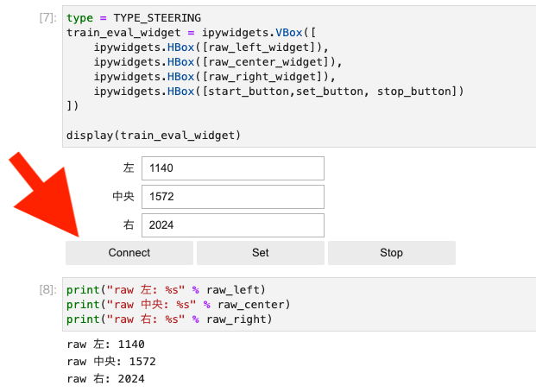The width and height of the screenshot is (536, 392).
Task: Click output text 'raw 中央: 1572'
Action: pos(111,362)
